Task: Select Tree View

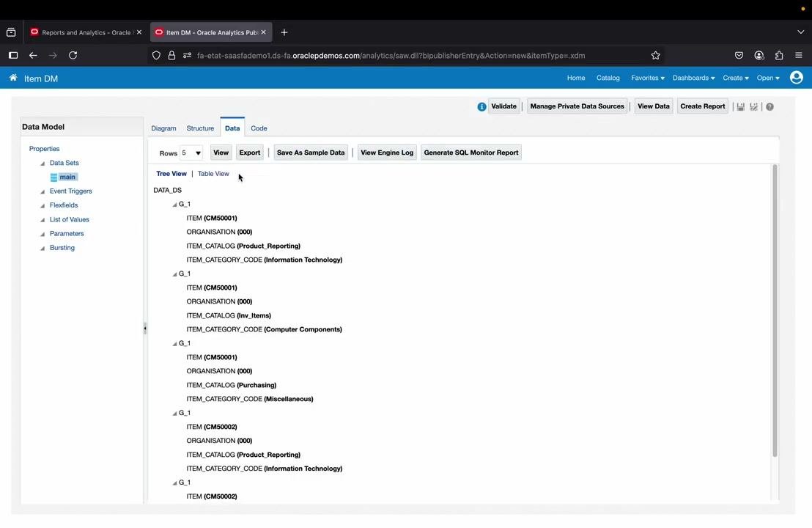Action: (171, 174)
